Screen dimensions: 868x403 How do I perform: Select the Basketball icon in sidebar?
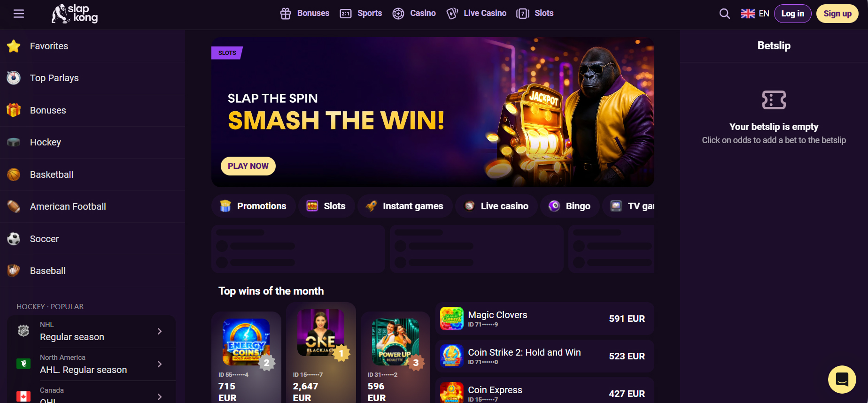pos(14,175)
